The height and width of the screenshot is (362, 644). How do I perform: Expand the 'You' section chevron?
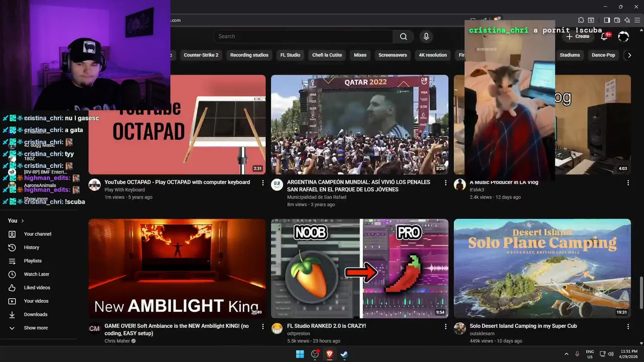pos(22,221)
